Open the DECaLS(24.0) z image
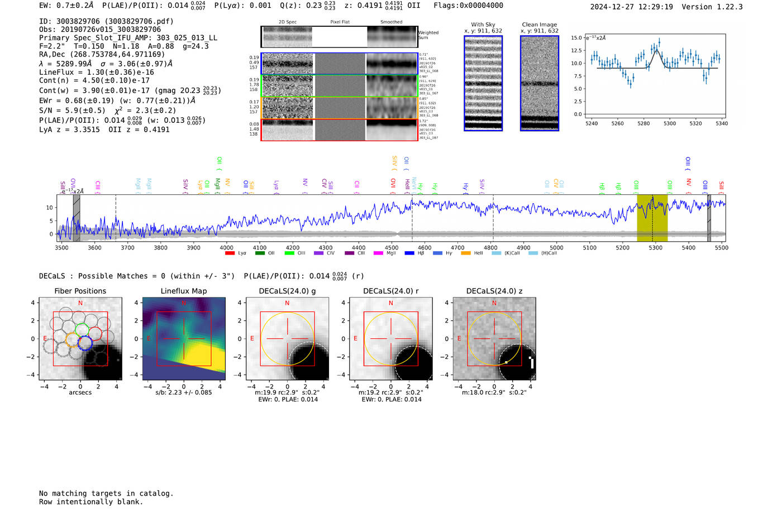 coord(494,339)
